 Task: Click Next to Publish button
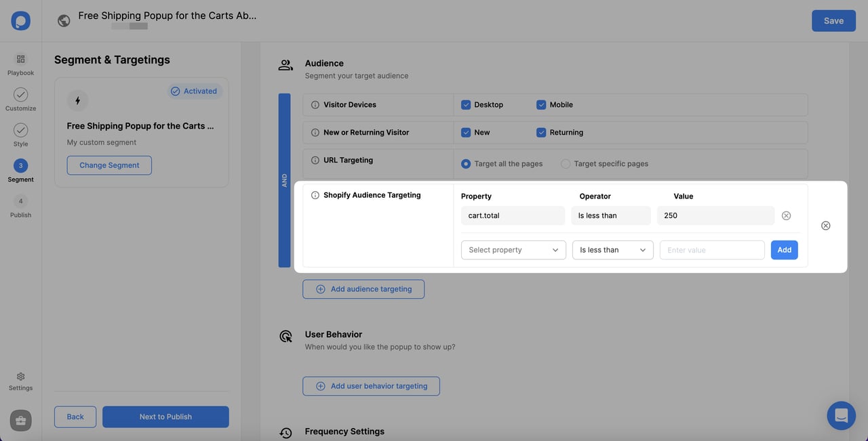point(165,417)
